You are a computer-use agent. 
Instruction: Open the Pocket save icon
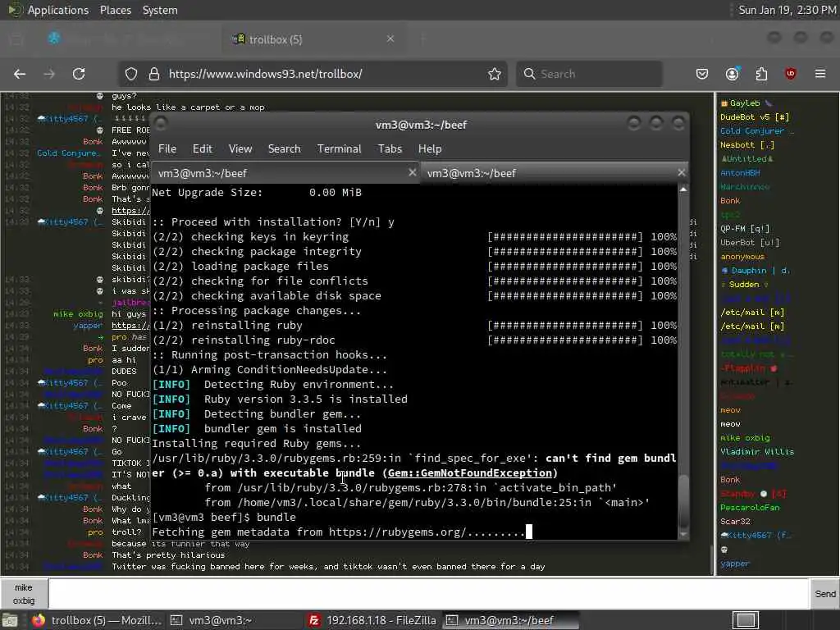702,74
